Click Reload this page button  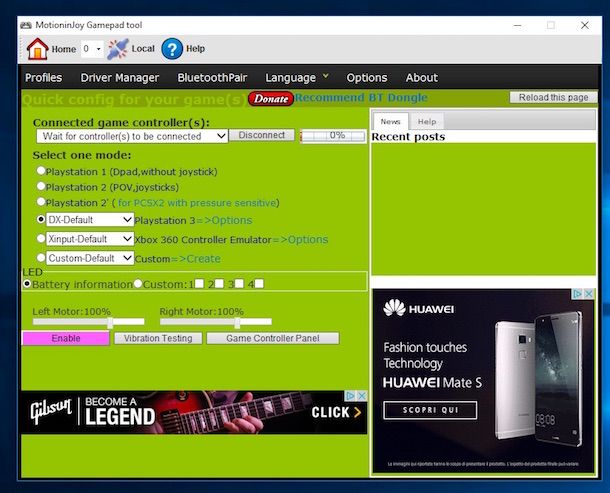point(553,97)
